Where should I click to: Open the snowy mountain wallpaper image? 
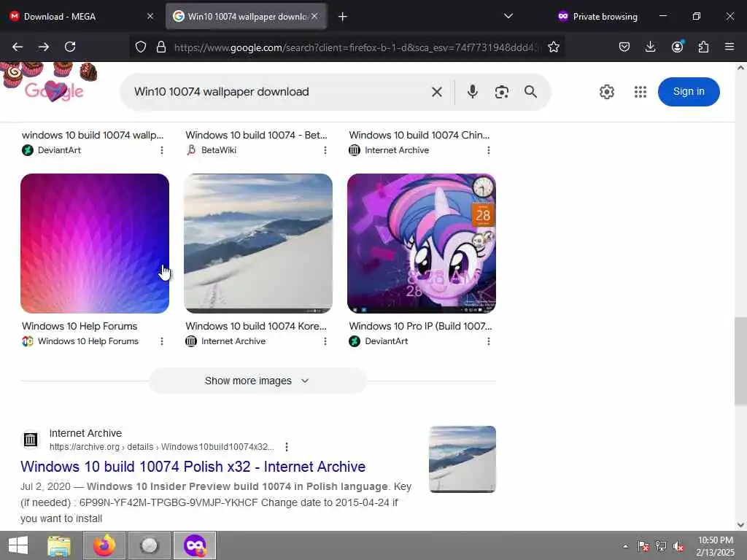tap(258, 244)
